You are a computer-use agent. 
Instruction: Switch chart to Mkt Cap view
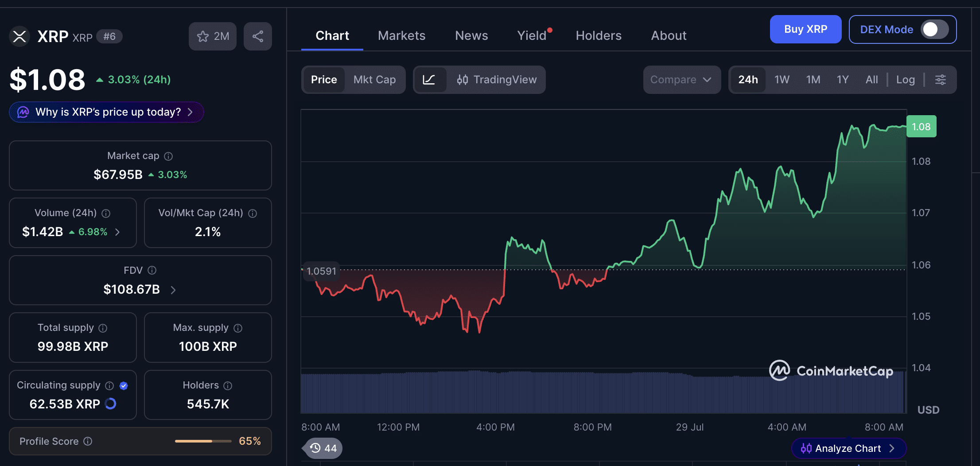(x=375, y=80)
